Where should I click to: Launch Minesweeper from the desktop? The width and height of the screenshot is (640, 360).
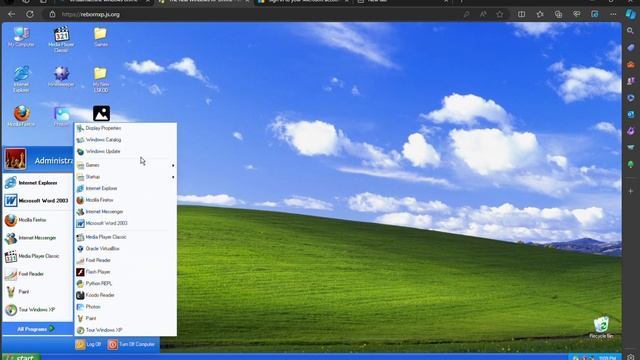pos(61,76)
